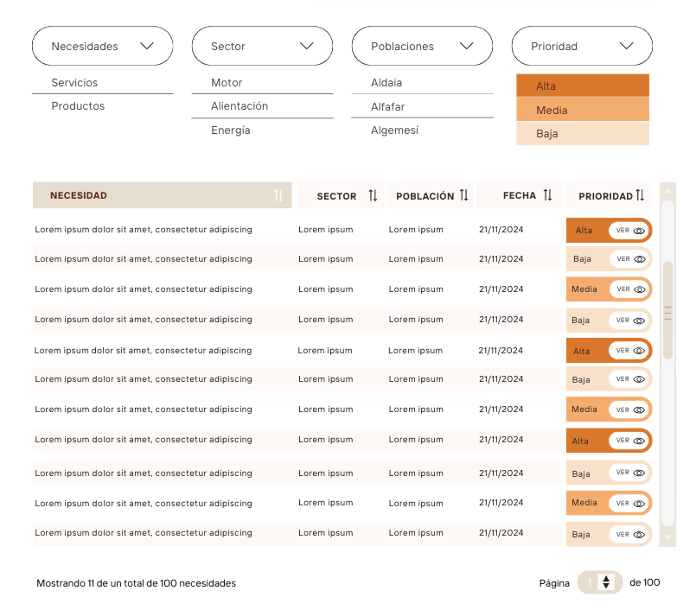Sort table by Prioridad column arrows
The width and height of the screenshot is (696, 616).
coord(640,195)
